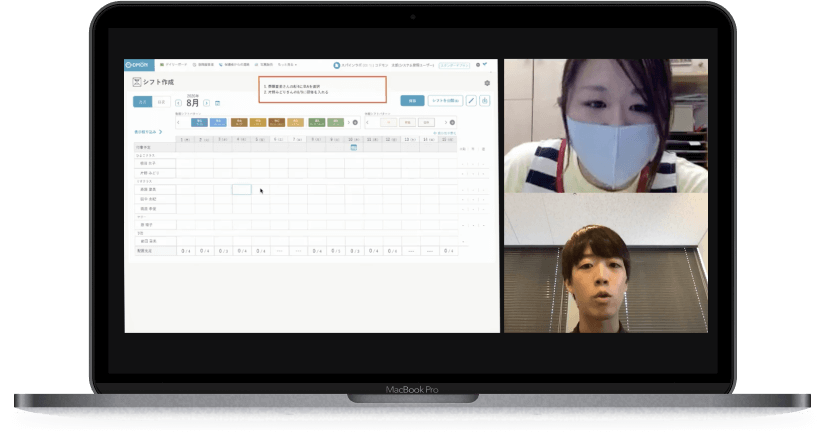Screen dimensions: 826x433
Task: Click the round add icon after green shift patterns
Action: [x=353, y=122]
